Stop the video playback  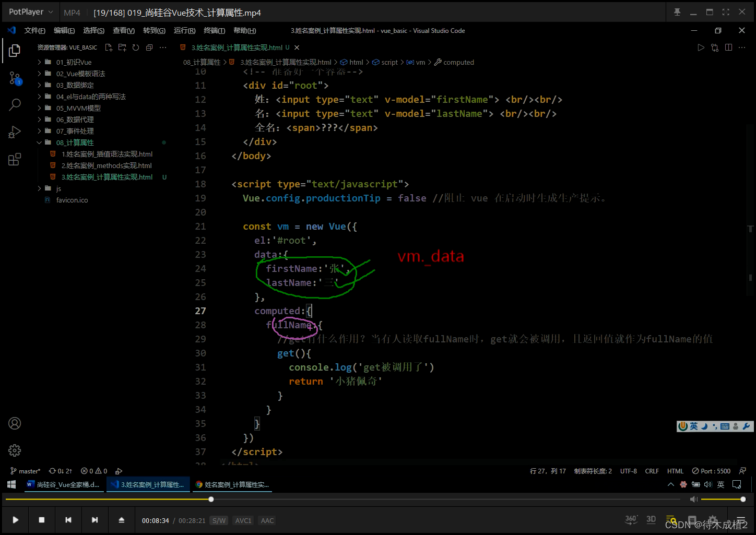(x=42, y=520)
